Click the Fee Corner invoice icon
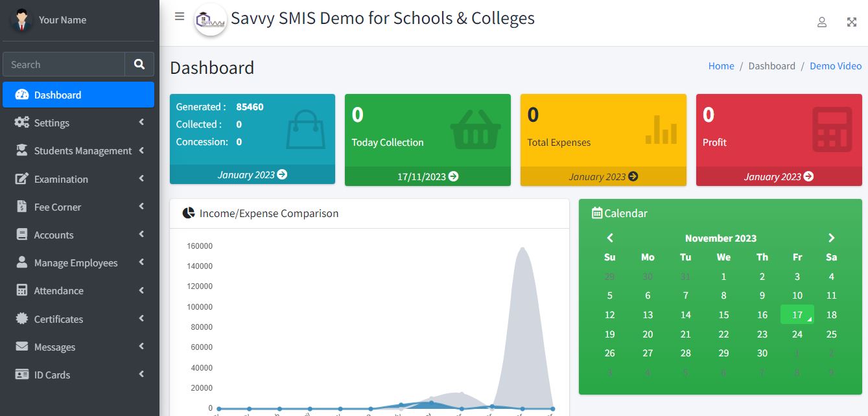This screenshot has width=868, height=416. [x=21, y=207]
